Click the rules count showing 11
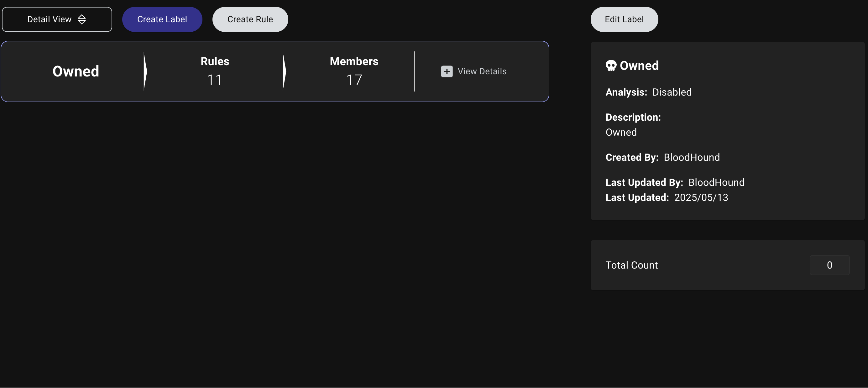The width and height of the screenshot is (868, 388). [214, 80]
